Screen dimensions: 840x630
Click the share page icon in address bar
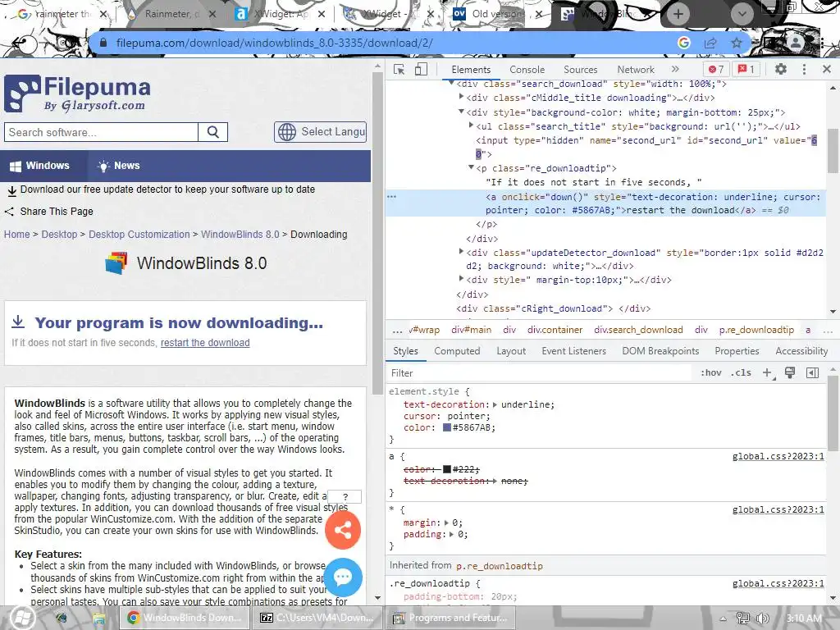[x=711, y=43]
